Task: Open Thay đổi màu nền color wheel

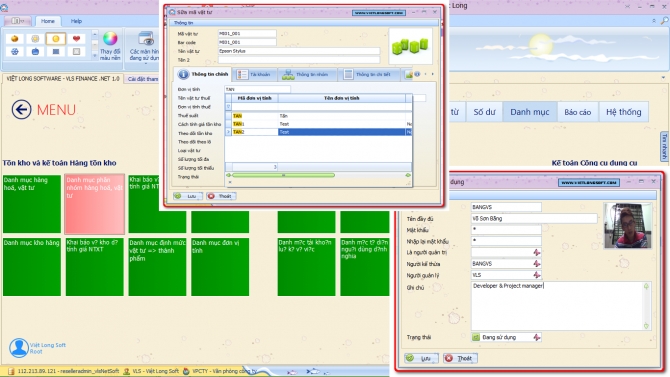Action: (x=110, y=45)
